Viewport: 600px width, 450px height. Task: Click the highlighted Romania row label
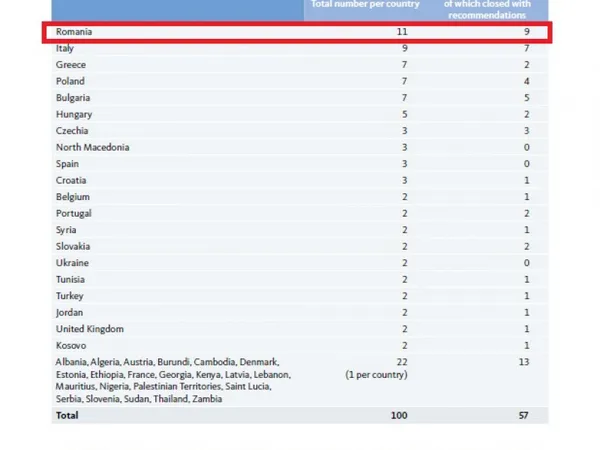[74, 32]
